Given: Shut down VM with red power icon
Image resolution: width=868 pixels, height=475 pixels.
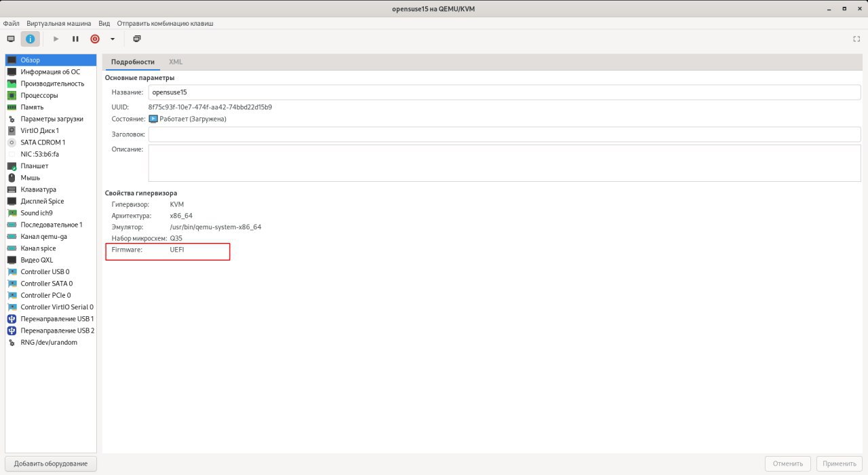Looking at the screenshot, I should pos(95,39).
